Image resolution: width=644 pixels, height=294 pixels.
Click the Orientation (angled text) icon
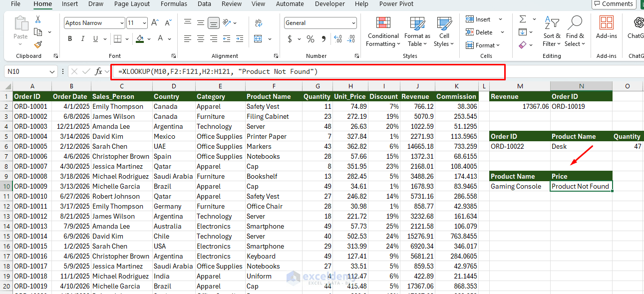point(227,22)
